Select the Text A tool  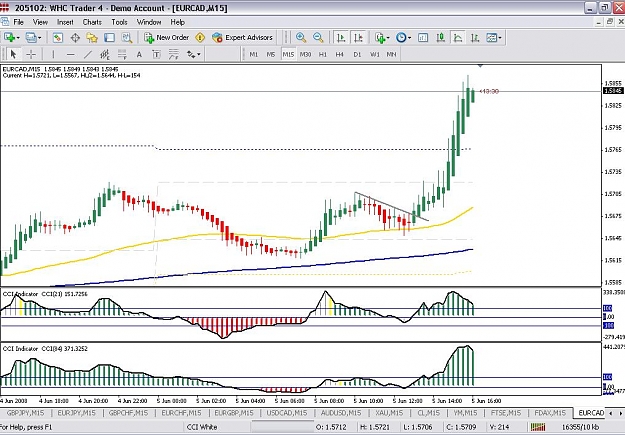139,54
